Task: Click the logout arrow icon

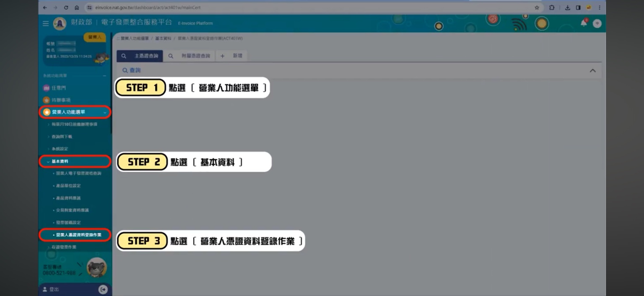Action: click(103, 289)
